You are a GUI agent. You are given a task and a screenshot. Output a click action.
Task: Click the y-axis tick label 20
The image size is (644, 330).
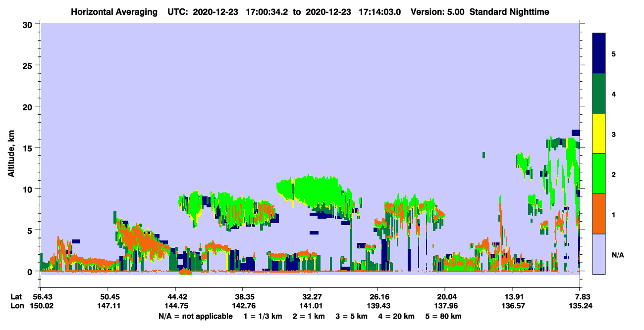(28, 106)
